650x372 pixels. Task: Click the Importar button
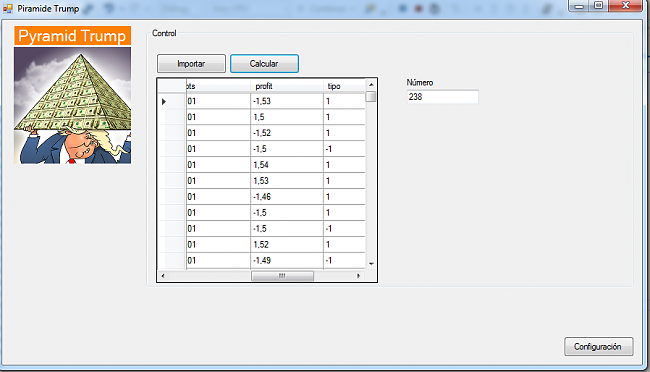point(191,63)
